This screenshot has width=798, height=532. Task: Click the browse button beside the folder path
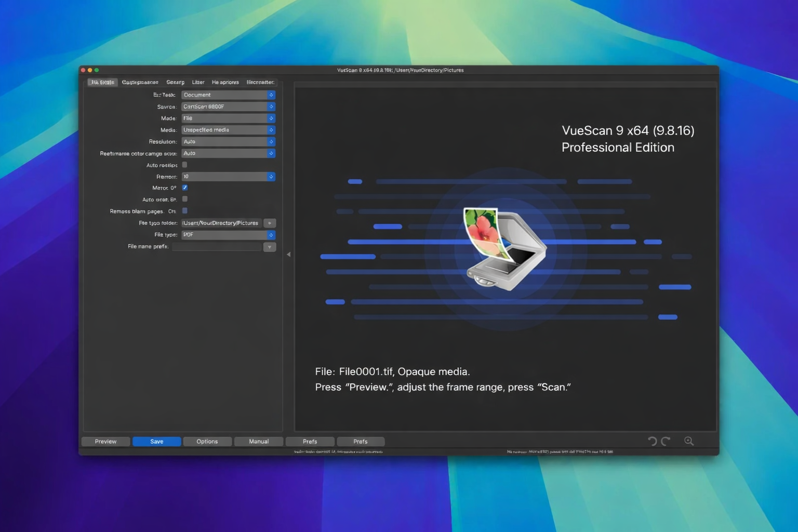click(x=270, y=223)
